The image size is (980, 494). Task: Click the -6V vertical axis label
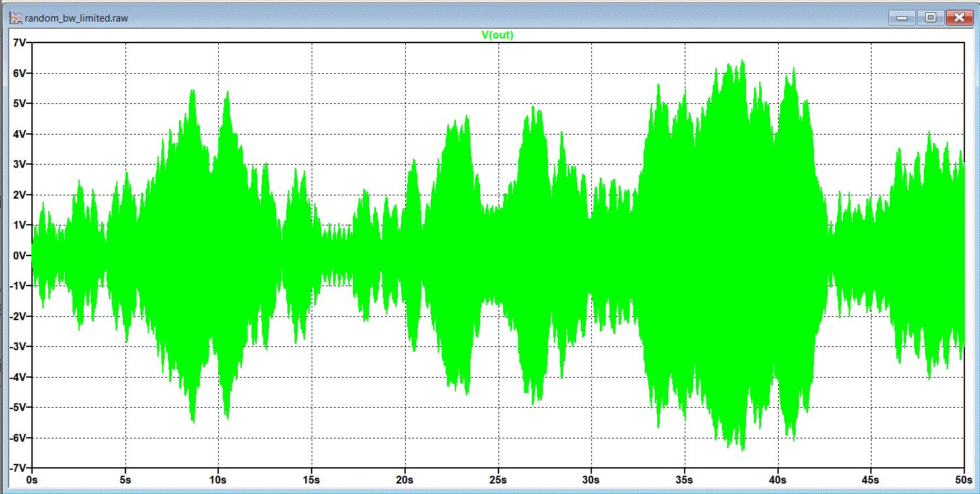point(17,438)
